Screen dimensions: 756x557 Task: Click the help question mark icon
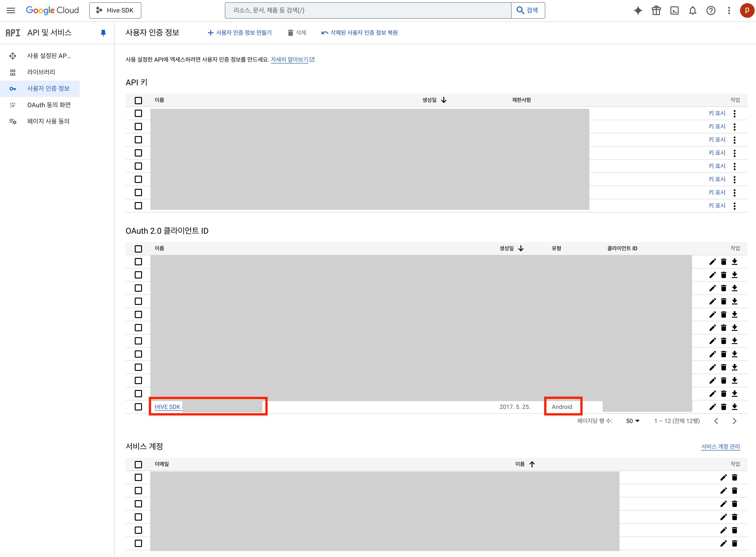[x=710, y=10]
